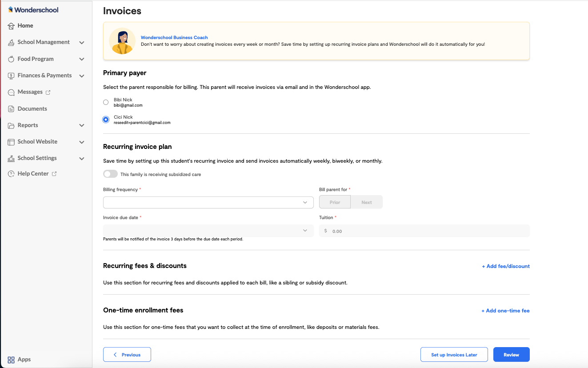This screenshot has height=368, width=588.
Task: Open the Reports menu label
Action: pos(28,125)
